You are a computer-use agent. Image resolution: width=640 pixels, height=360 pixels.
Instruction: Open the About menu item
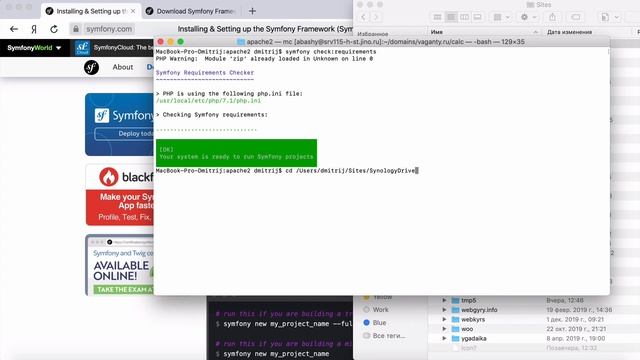pos(123,67)
